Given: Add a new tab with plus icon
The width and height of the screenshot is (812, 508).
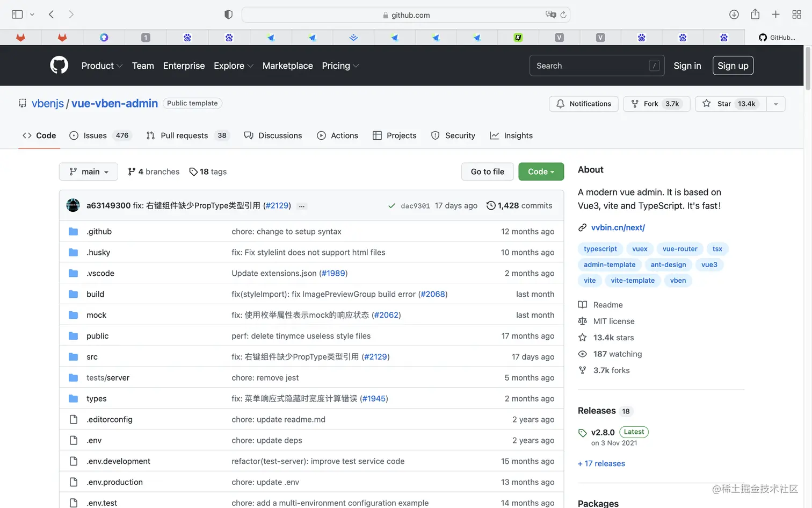Looking at the screenshot, I should pyautogui.click(x=775, y=15).
